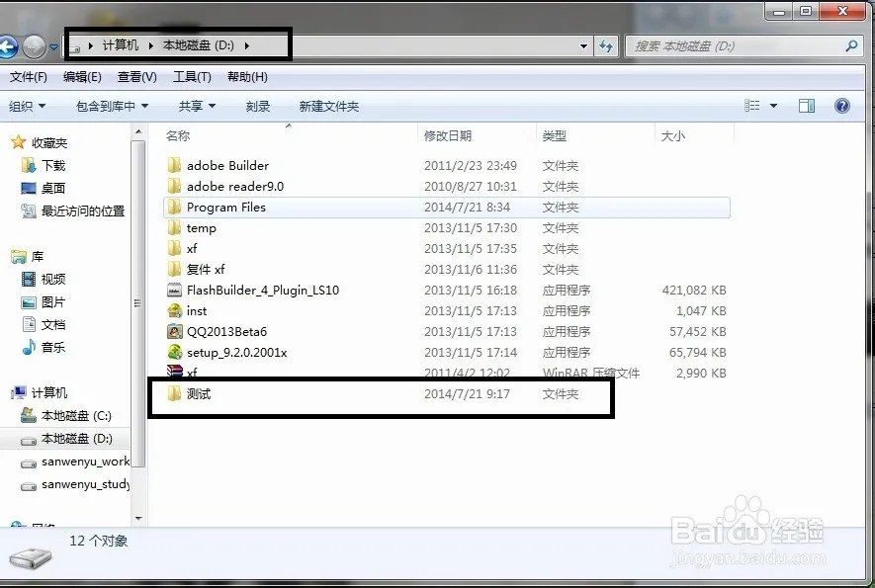Screen dimensions: 875x588
Task: Click the 新建文件夹 button
Action: [327, 105]
